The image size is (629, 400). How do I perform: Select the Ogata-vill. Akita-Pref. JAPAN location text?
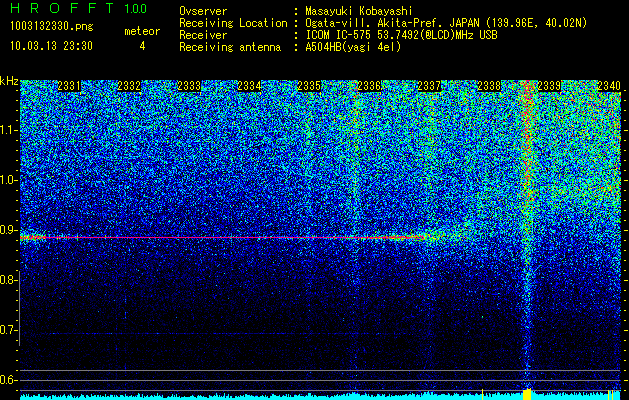click(446, 23)
